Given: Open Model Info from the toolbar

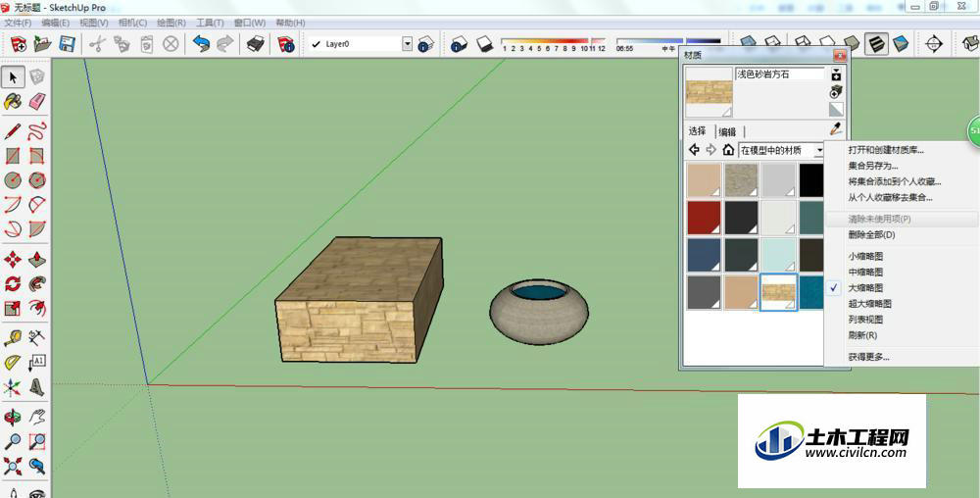Looking at the screenshot, I should tap(285, 44).
